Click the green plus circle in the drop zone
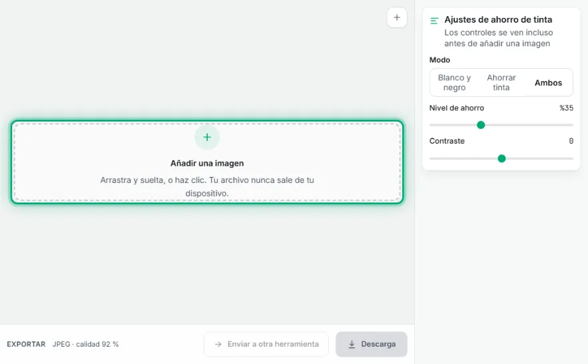 pyautogui.click(x=207, y=137)
